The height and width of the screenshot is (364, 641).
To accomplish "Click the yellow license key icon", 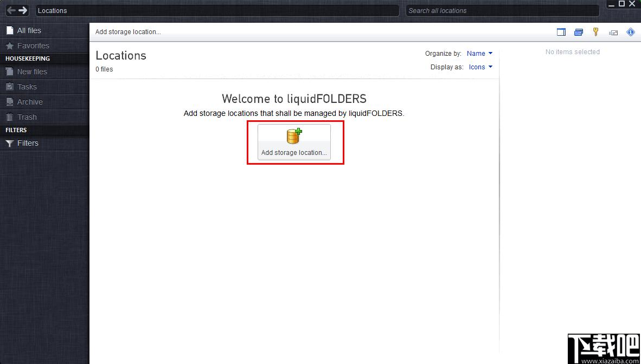I will [x=595, y=32].
